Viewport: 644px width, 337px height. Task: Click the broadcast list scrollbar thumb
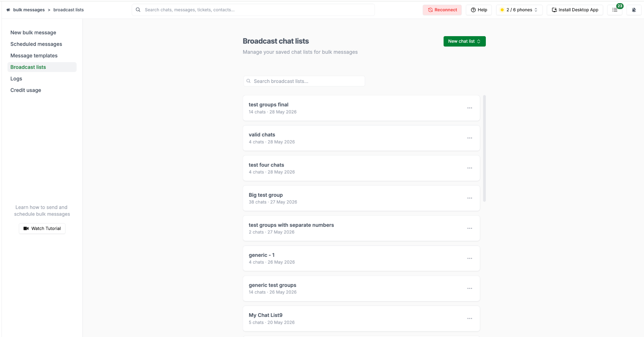(484, 148)
